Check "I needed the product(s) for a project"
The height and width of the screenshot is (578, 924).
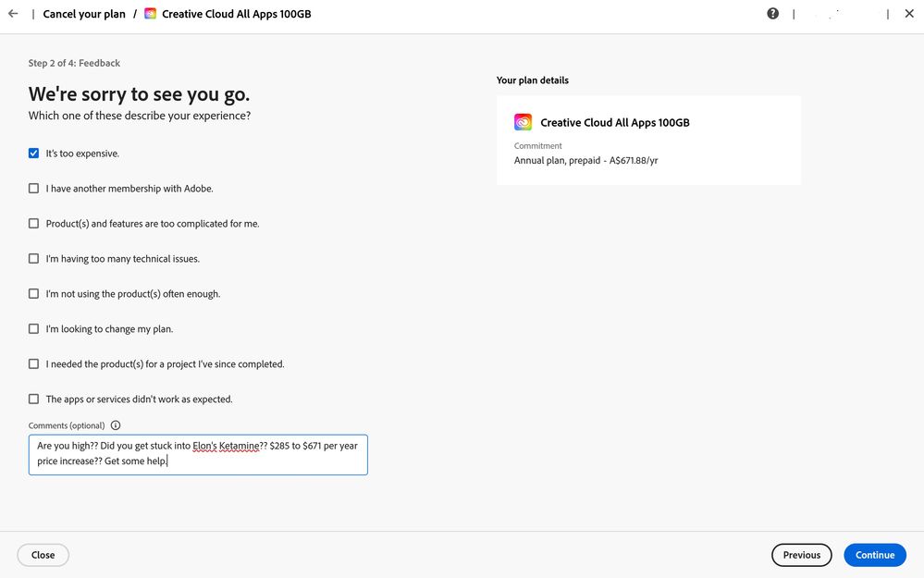(x=34, y=364)
